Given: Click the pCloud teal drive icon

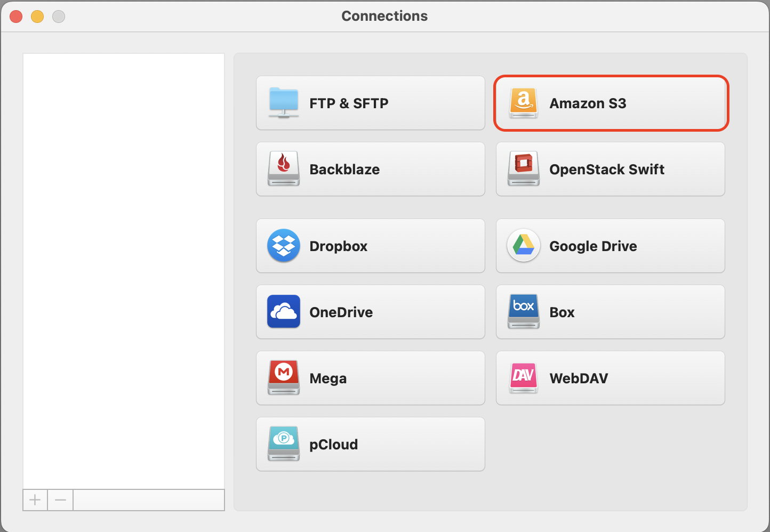Looking at the screenshot, I should (x=284, y=444).
